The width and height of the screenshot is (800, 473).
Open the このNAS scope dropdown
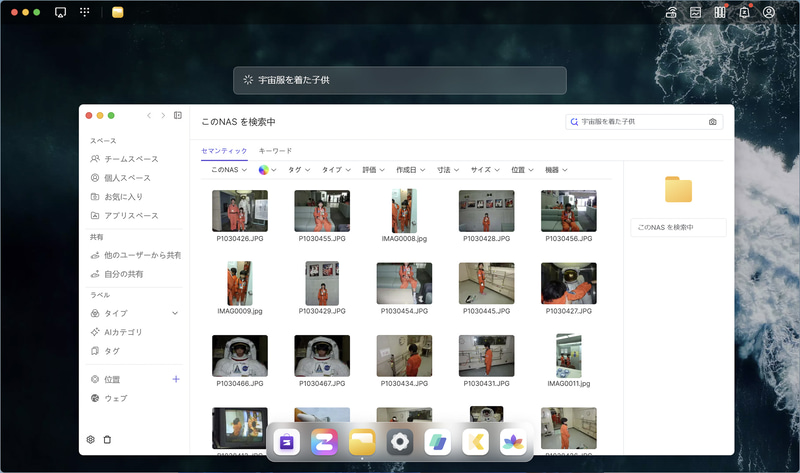tap(229, 170)
